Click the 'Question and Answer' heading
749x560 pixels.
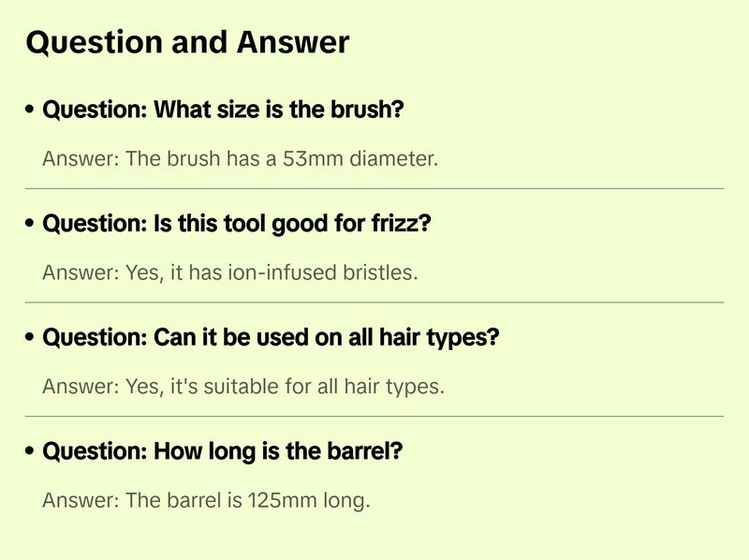(x=187, y=42)
